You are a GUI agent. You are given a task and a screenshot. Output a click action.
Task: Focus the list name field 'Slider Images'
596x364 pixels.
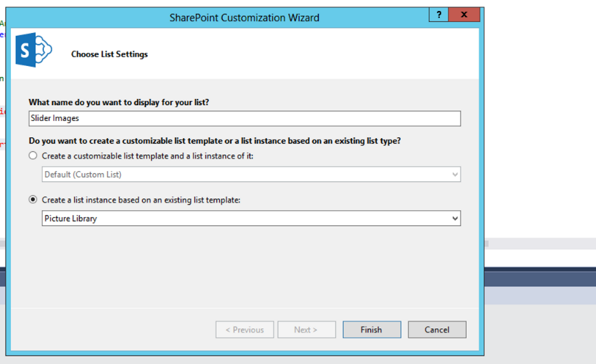point(245,118)
